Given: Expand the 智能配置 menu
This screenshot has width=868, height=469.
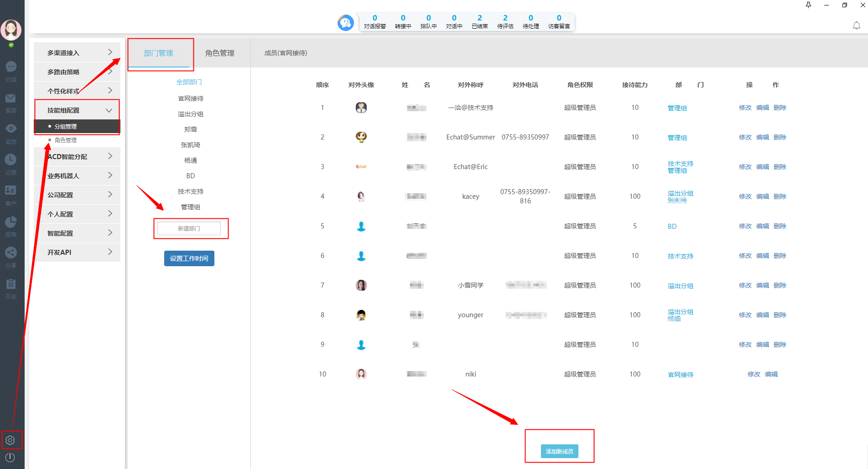Looking at the screenshot, I should [x=77, y=233].
